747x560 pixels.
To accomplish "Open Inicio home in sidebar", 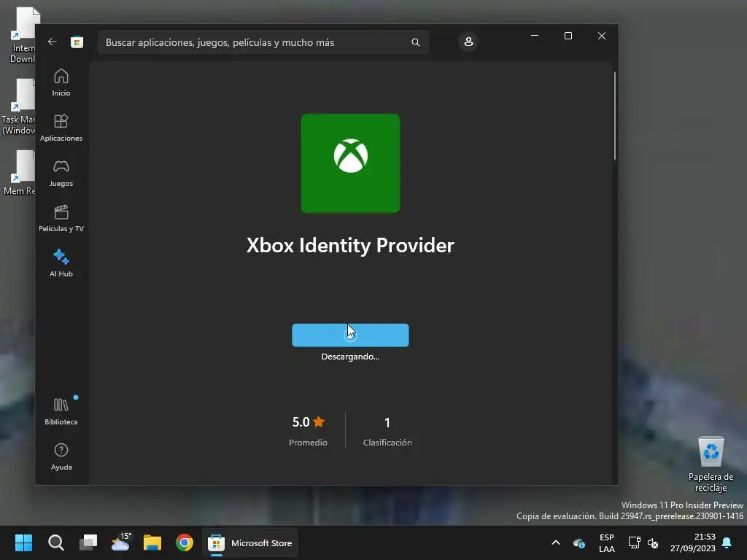I will tap(61, 83).
